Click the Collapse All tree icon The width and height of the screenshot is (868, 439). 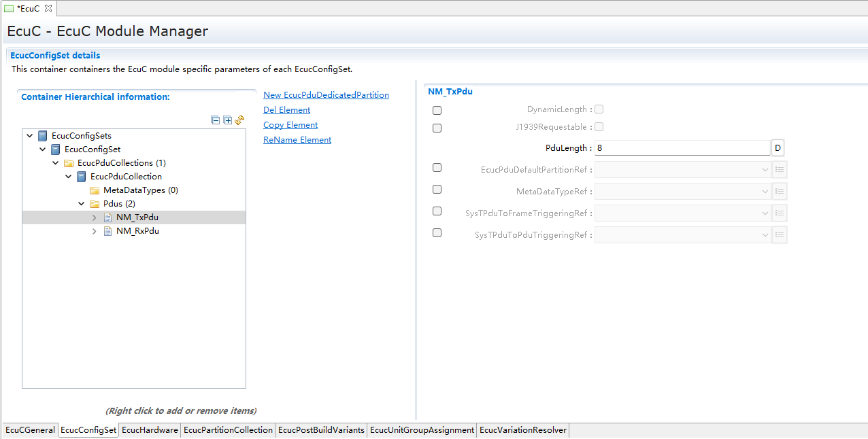pyautogui.click(x=216, y=120)
